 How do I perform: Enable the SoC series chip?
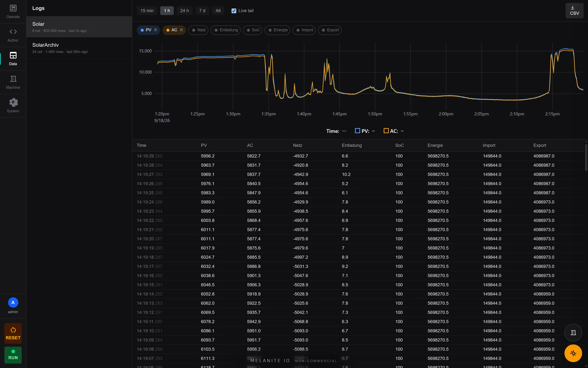(253, 30)
